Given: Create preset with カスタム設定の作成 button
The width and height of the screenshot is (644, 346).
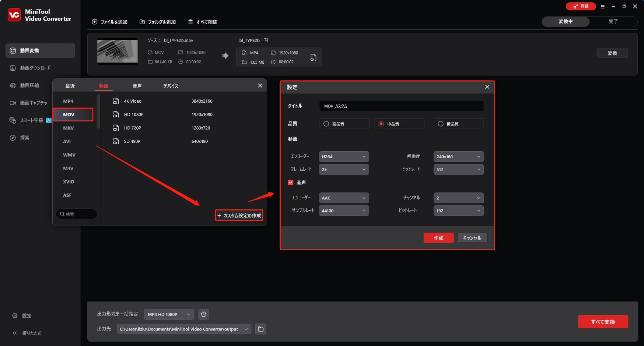Looking at the screenshot, I should (239, 215).
